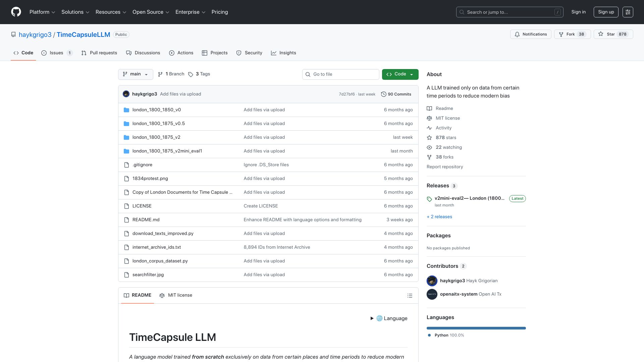The image size is (644, 362).
Task: Click the haykgrigo3 avatar in commit bar
Action: pyautogui.click(x=126, y=94)
